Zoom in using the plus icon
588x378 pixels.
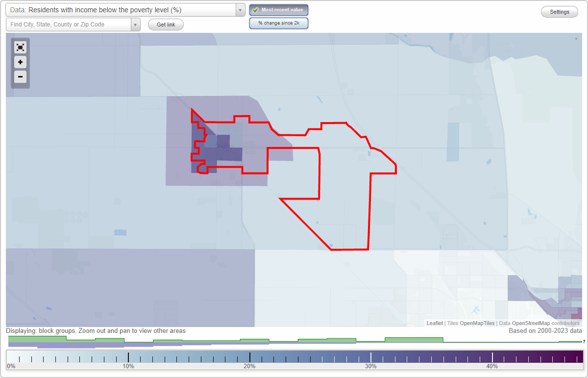tap(20, 62)
